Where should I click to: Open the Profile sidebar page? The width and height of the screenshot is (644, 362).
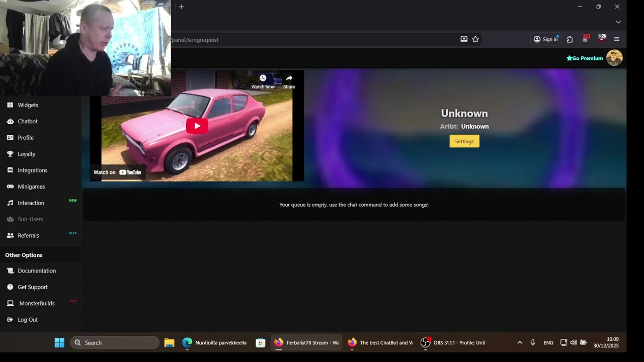pyautogui.click(x=26, y=138)
